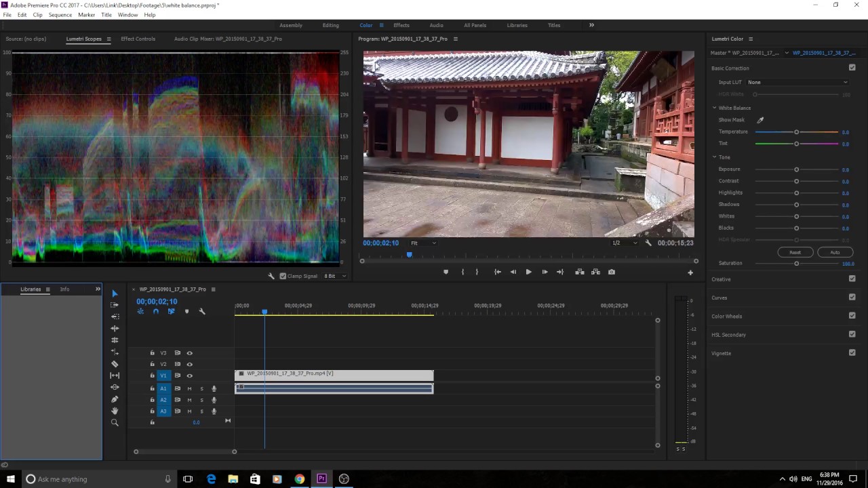Viewport: 868px width, 488px height.
Task: Collapse the Tone section
Action: point(714,157)
